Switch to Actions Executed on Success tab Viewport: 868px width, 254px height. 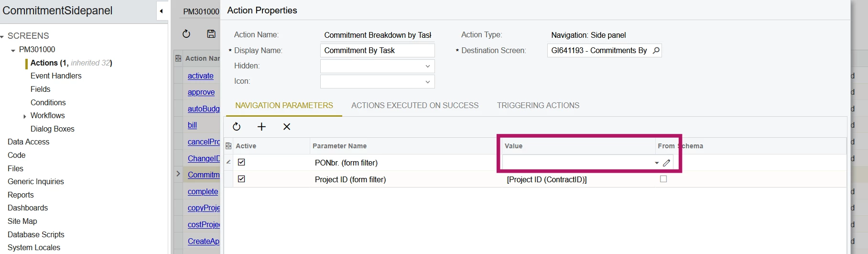point(414,106)
